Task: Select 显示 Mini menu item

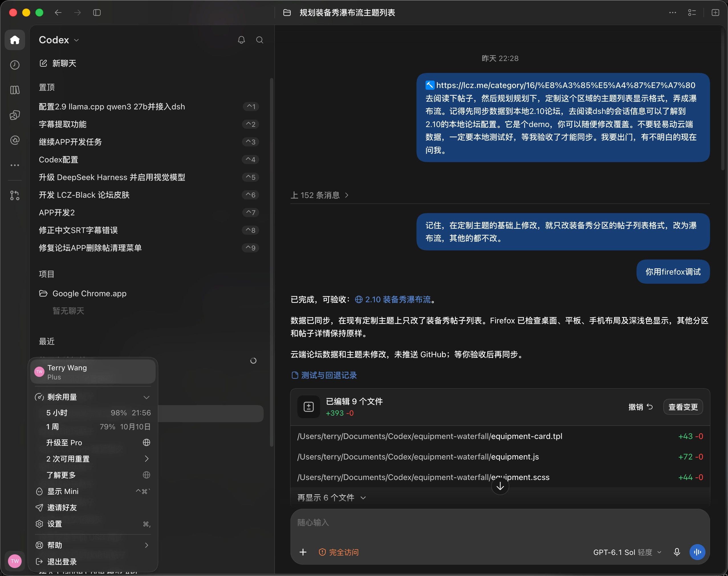Action: [93, 491]
